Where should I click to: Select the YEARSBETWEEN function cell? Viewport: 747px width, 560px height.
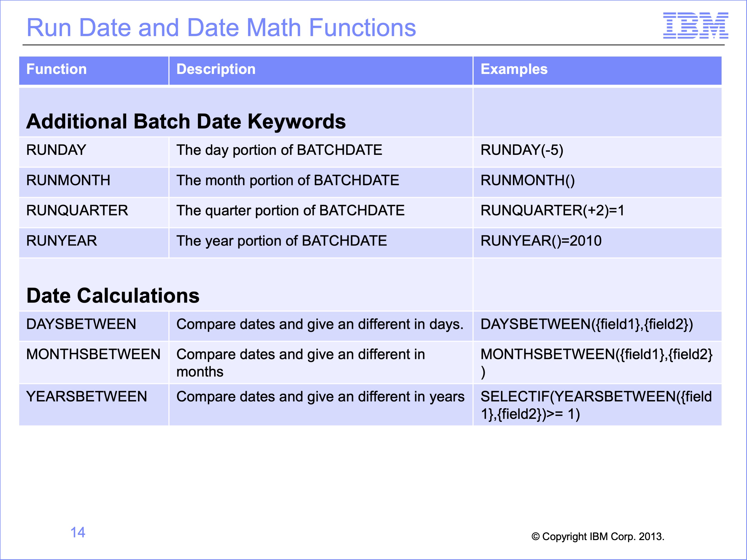click(x=94, y=405)
